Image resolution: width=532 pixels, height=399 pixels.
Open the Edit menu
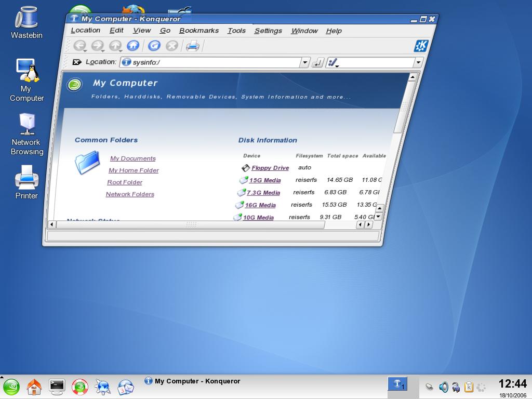[x=116, y=31]
